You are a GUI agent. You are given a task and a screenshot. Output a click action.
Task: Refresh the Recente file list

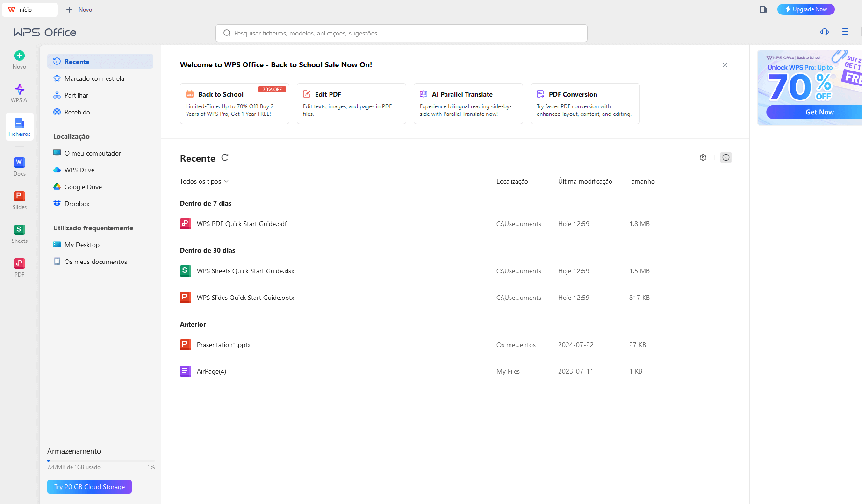(x=225, y=157)
